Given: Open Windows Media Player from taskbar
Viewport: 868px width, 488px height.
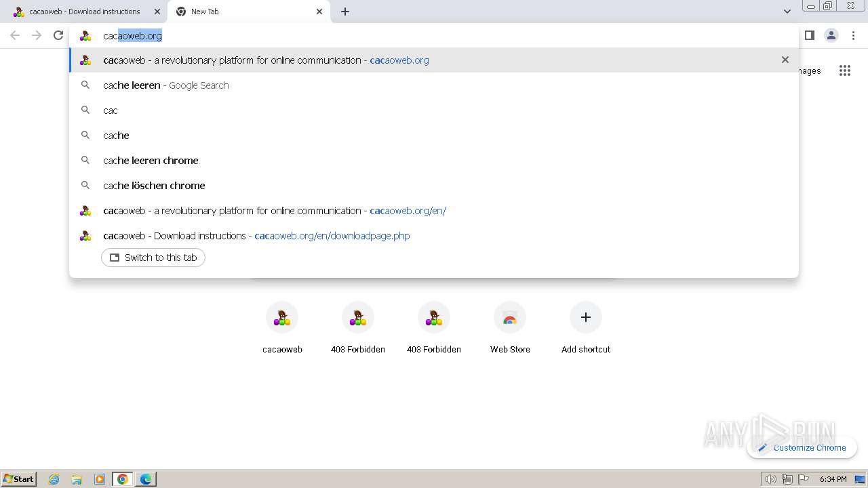Looking at the screenshot, I should point(100,479).
